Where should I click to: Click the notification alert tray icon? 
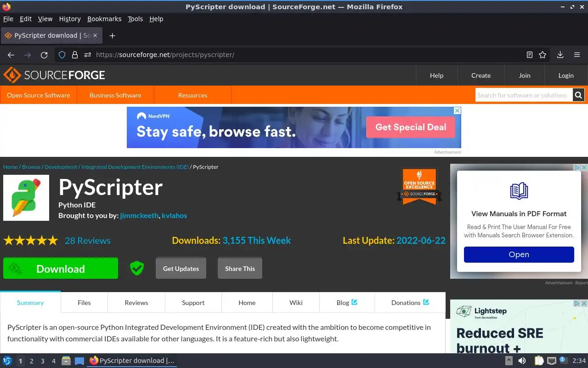[x=564, y=361]
